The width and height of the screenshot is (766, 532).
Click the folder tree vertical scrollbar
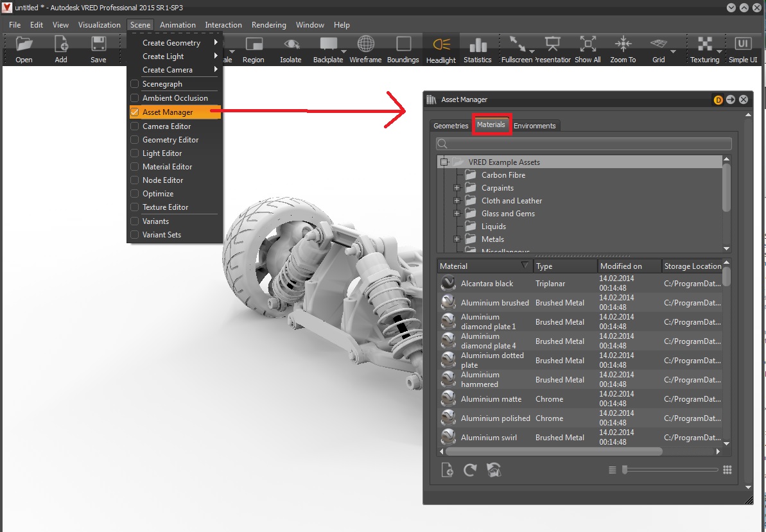[726, 187]
